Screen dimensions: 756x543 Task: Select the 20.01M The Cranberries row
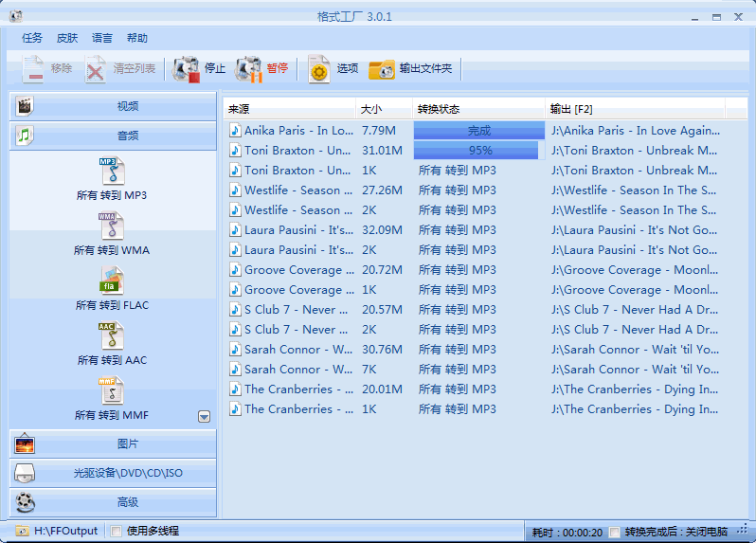(485, 389)
